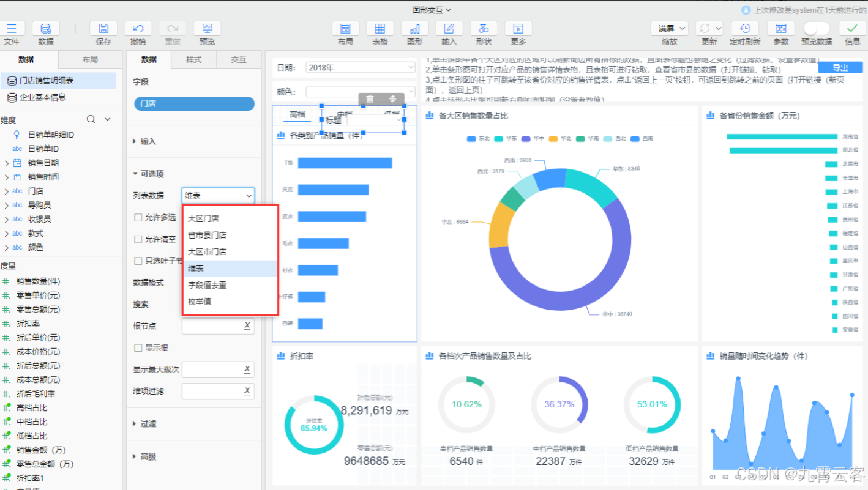Expand the 高级 section

pos(144,456)
